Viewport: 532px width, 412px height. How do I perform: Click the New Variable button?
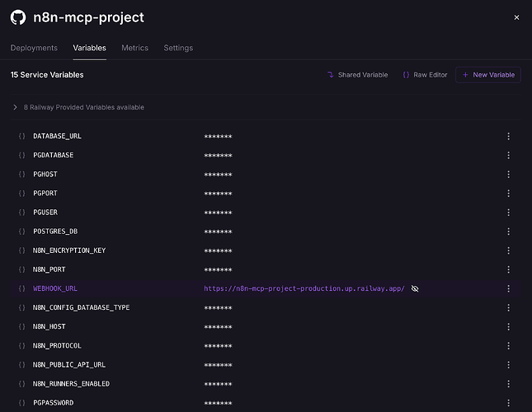tap(488, 75)
